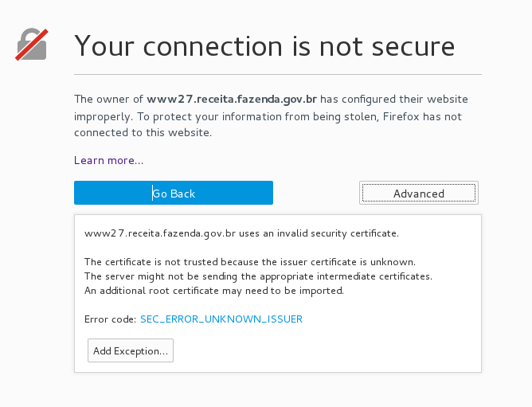Click blank space right of Add Exception button
Screen dimensions: 532x407
[326, 350]
